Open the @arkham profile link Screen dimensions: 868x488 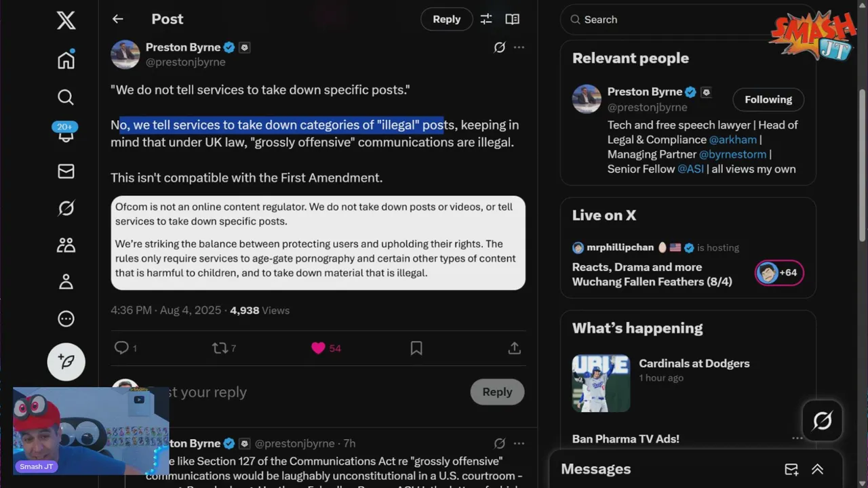[732, 140]
